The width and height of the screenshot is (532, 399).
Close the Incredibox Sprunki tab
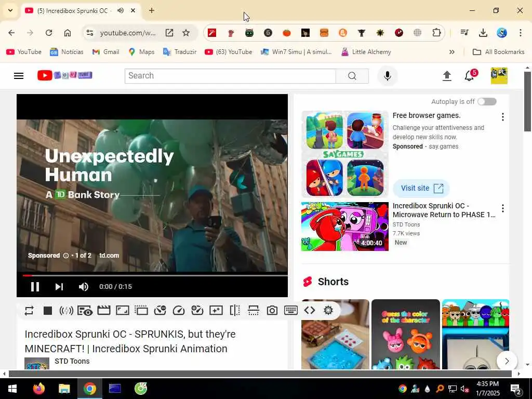pyautogui.click(x=133, y=10)
